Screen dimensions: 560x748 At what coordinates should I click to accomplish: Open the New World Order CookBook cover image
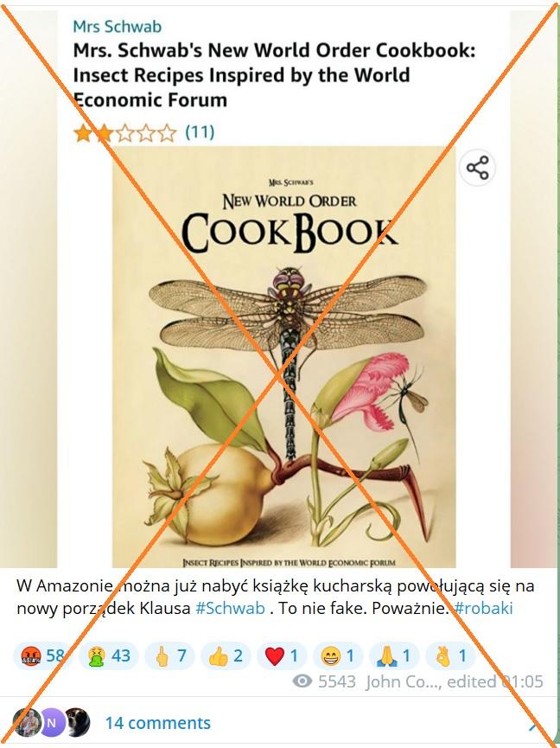[x=284, y=357]
